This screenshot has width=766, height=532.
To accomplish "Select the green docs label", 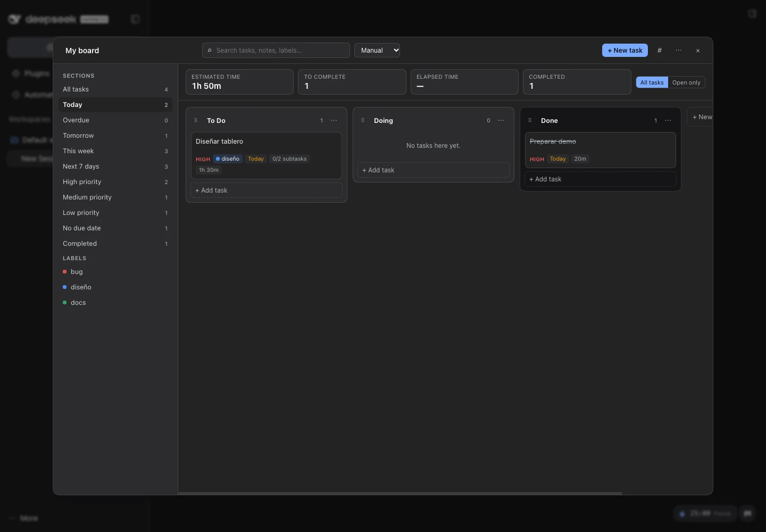I will pos(115,303).
